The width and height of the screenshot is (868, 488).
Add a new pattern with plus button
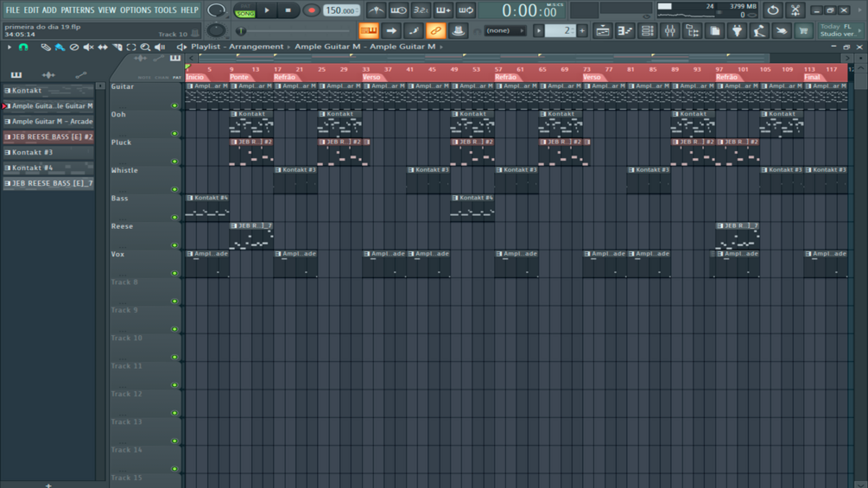[582, 31]
